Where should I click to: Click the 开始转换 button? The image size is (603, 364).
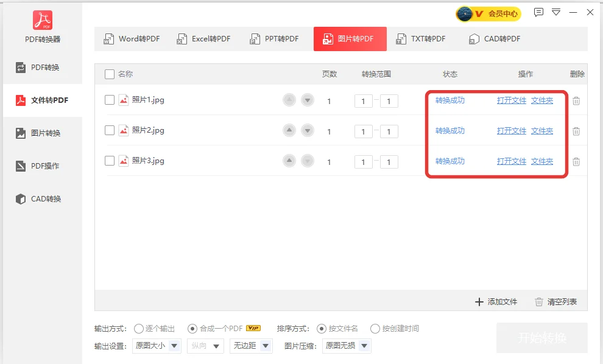pos(542,338)
